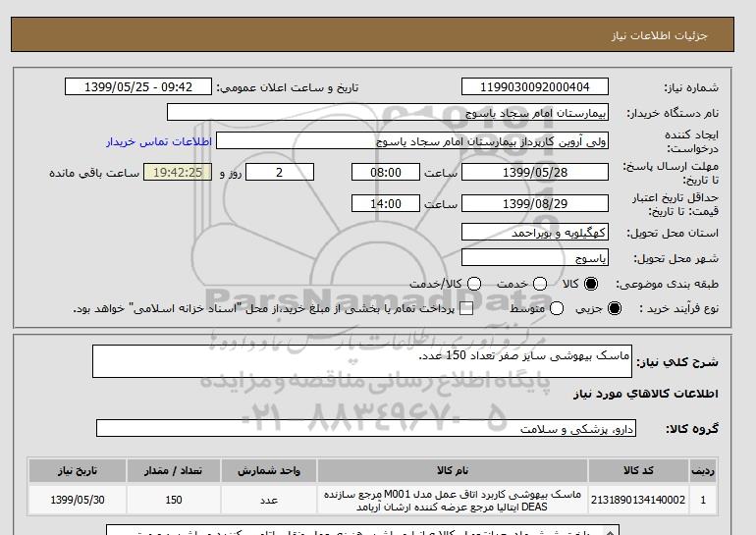Click the ردیف column header

pyautogui.click(x=703, y=470)
